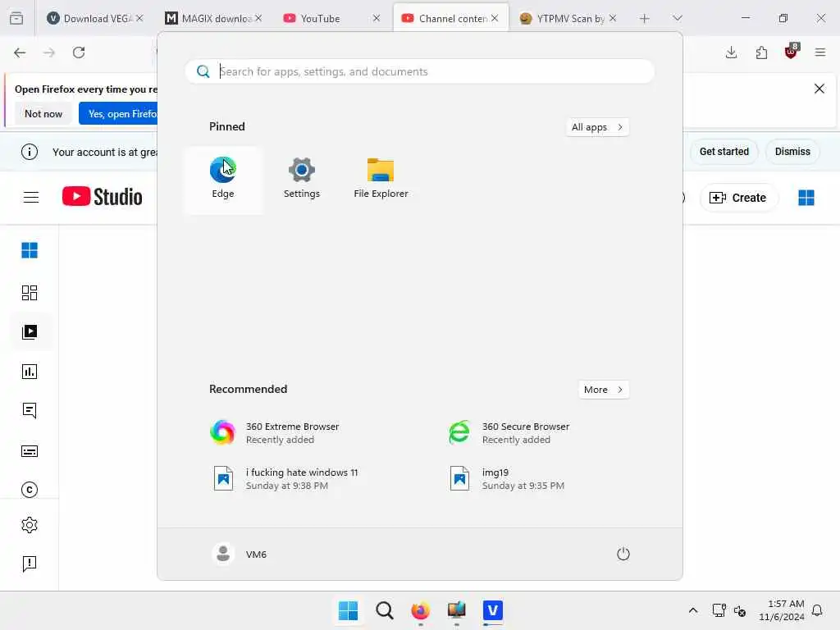The width and height of the screenshot is (840, 630).
Task: Open the clock showing 1:57 AM
Action: [782, 610]
